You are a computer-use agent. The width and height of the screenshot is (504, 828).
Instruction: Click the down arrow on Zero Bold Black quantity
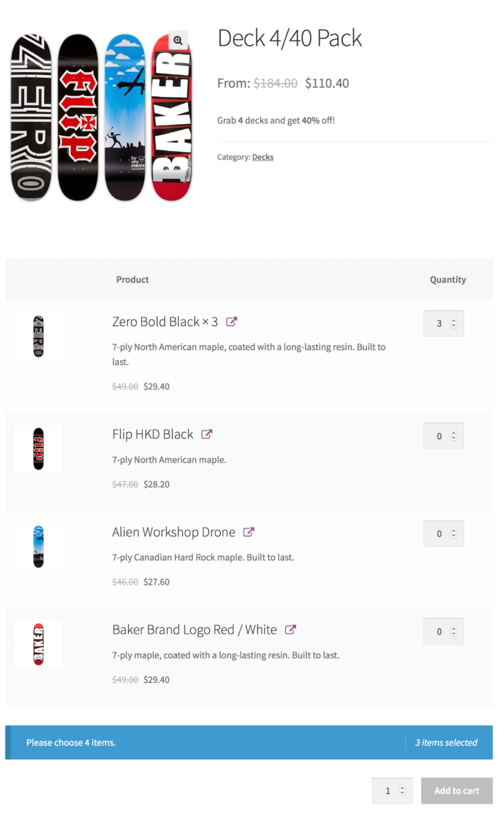click(453, 326)
